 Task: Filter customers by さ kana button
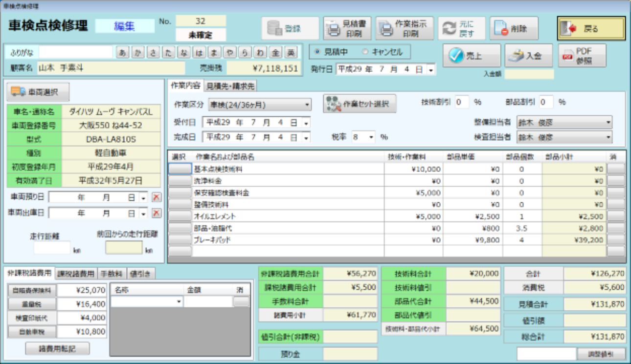click(x=153, y=53)
